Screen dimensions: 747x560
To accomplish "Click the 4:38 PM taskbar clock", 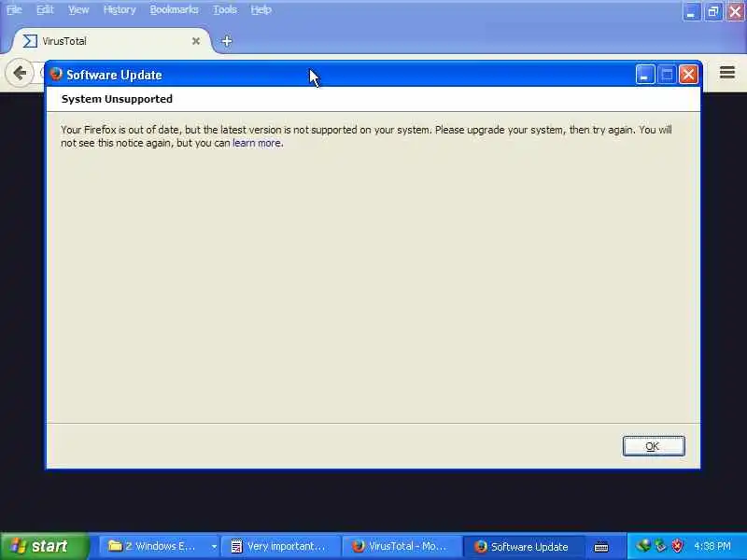I will tap(712, 546).
